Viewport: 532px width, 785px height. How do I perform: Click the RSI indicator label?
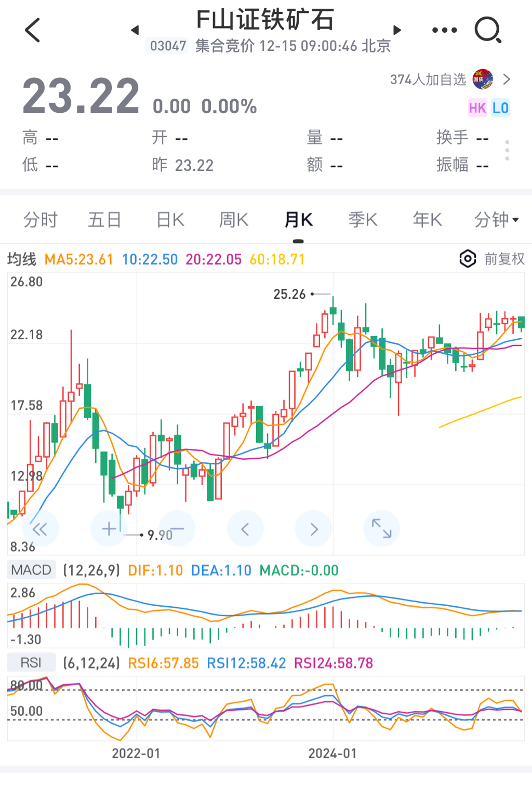[31, 662]
